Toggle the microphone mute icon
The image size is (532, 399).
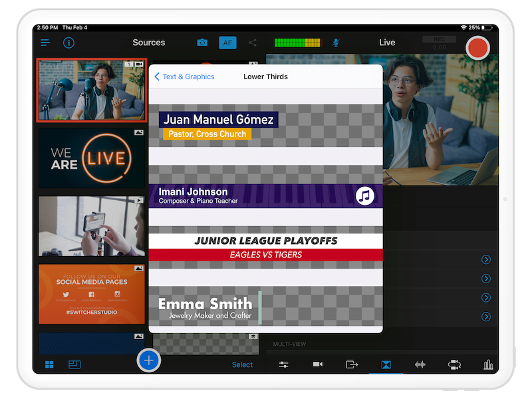click(336, 43)
